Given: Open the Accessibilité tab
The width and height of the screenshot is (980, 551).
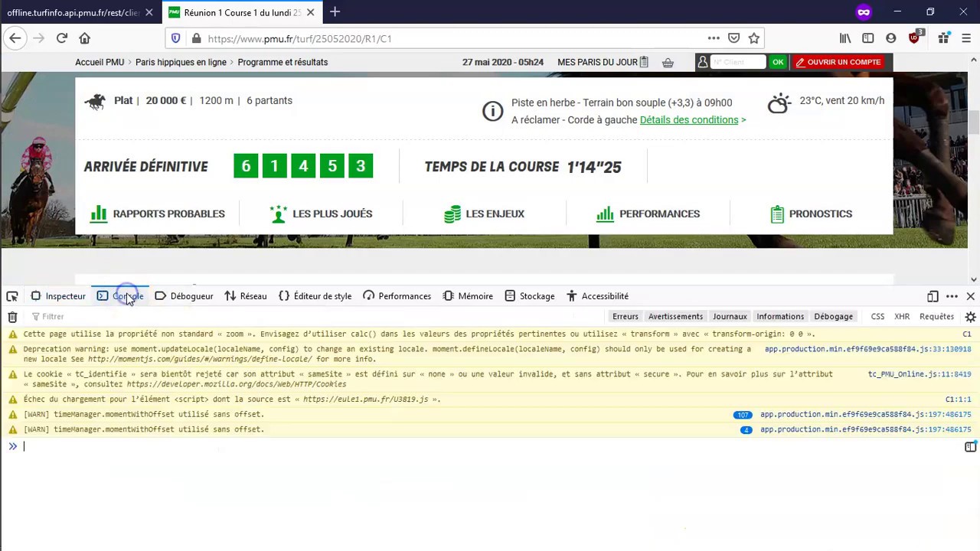Looking at the screenshot, I should coord(597,296).
